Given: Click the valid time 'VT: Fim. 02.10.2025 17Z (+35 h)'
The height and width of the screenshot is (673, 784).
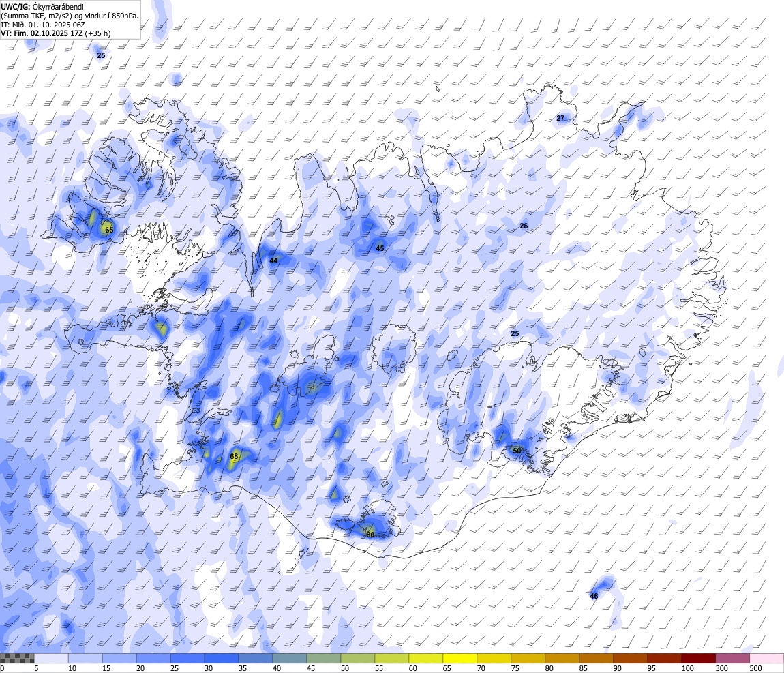Looking at the screenshot, I should click(56, 33).
